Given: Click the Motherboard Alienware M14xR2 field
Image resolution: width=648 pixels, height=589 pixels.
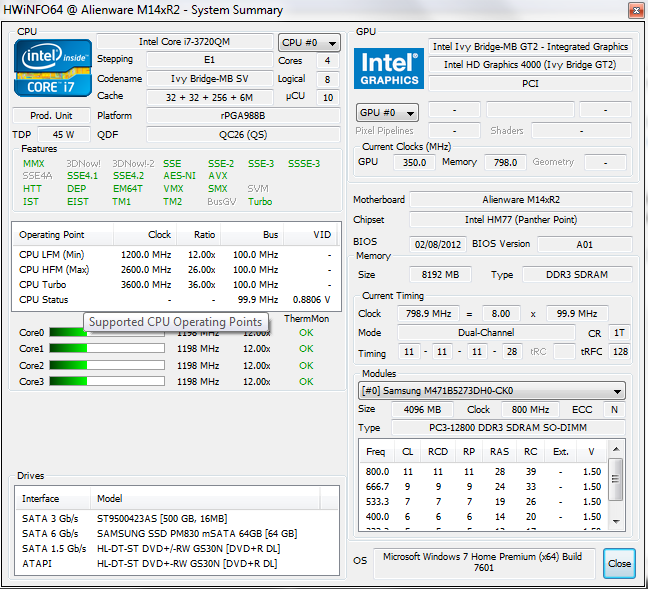Looking at the screenshot, I should [521, 200].
